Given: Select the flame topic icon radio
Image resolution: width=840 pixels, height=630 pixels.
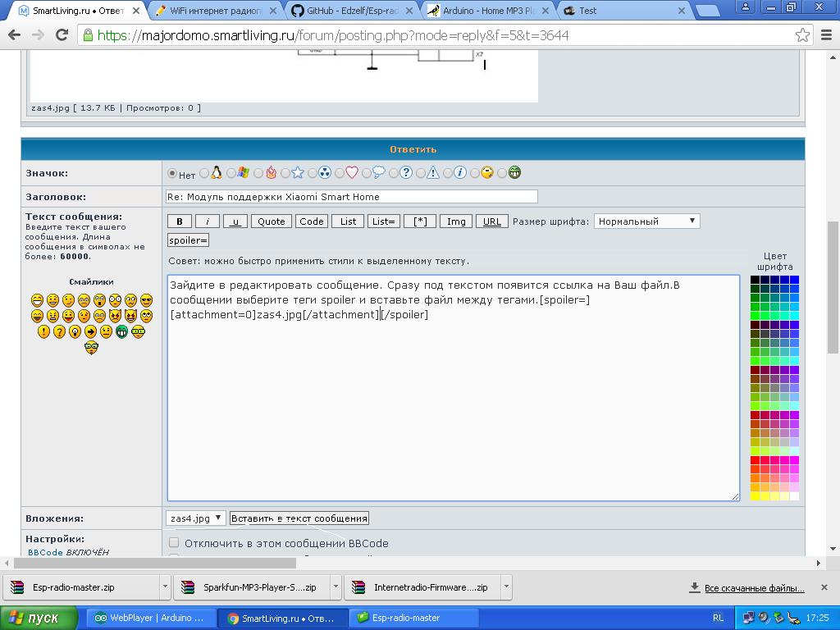Looking at the screenshot, I should [x=258, y=174].
